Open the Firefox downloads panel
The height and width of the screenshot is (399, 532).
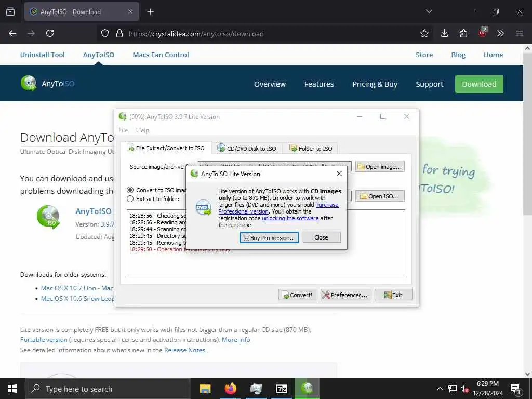click(x=444, y=33)
